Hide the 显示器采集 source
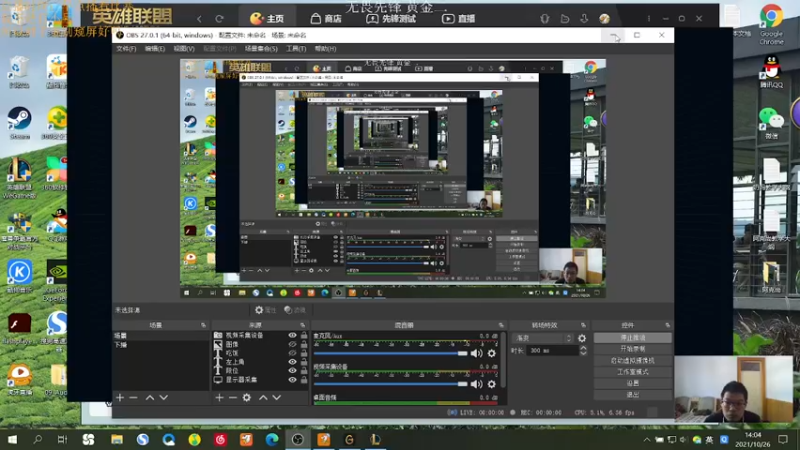 point(292,380)
